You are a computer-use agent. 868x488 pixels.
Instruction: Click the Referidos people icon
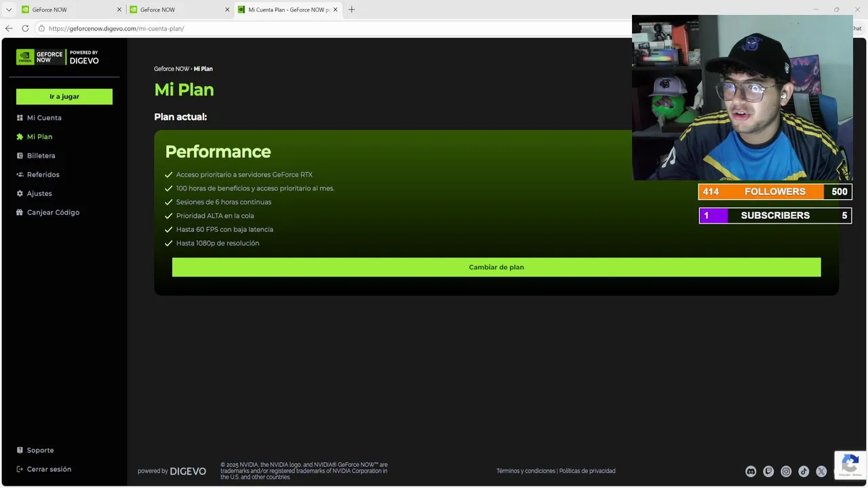(x=20, y=175)
